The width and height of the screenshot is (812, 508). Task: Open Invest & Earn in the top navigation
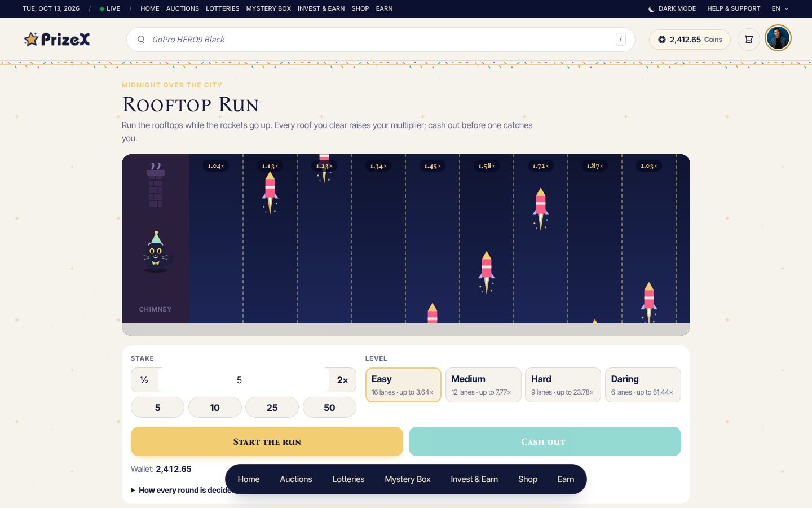tap(321, 8)
